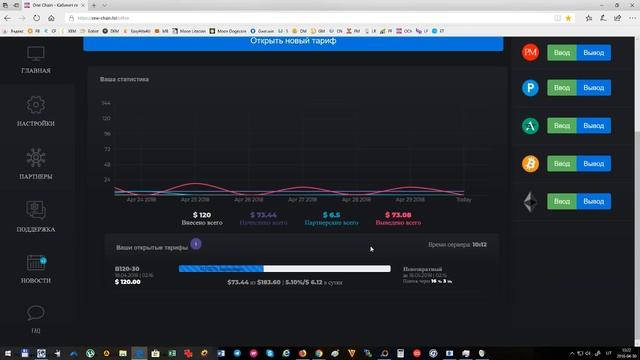Click the Открыть новый тариф button

coord(293,43)
